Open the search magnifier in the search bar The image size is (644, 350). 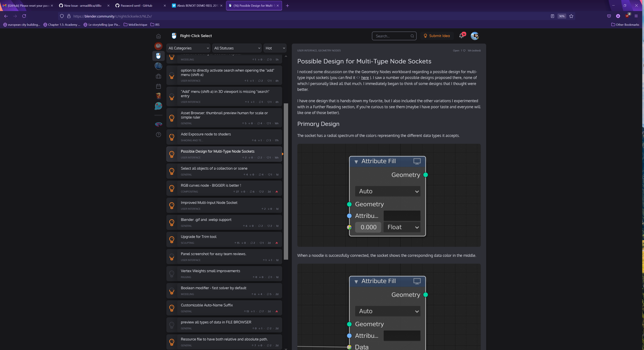pos(412,36)
